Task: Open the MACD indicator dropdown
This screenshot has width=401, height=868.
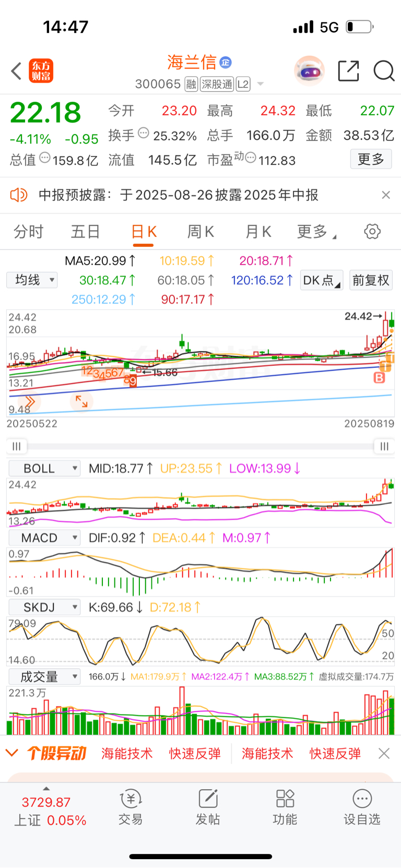Action: (44, 538)
